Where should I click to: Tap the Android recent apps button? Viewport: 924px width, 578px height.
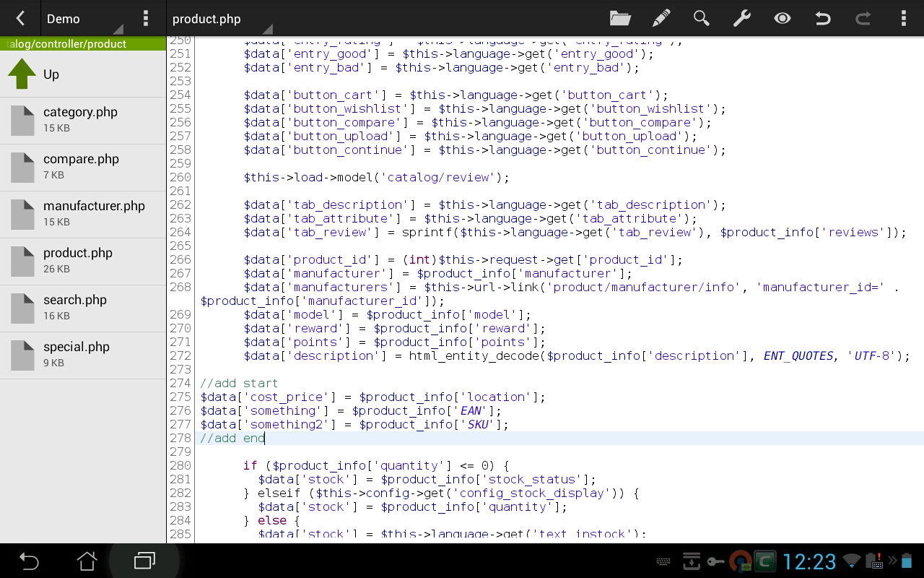pyautogui.click(x=145, y=561)
